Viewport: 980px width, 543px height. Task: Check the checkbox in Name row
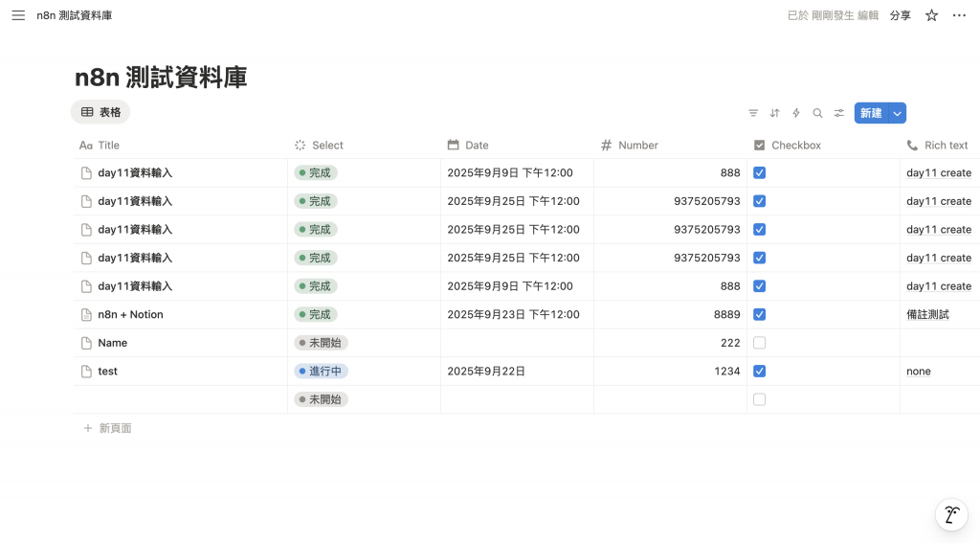(x=759, y=343)
